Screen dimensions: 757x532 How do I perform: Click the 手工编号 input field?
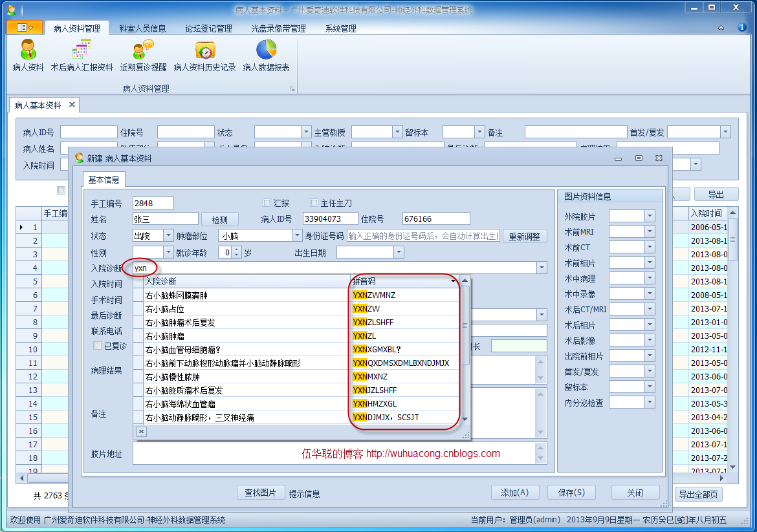(x=153, y=203)
